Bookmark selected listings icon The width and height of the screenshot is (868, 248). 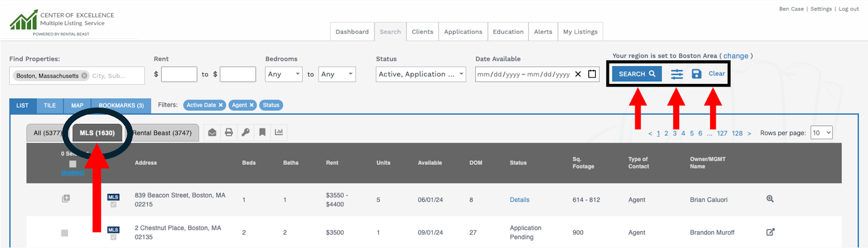[x=263, y=132]
